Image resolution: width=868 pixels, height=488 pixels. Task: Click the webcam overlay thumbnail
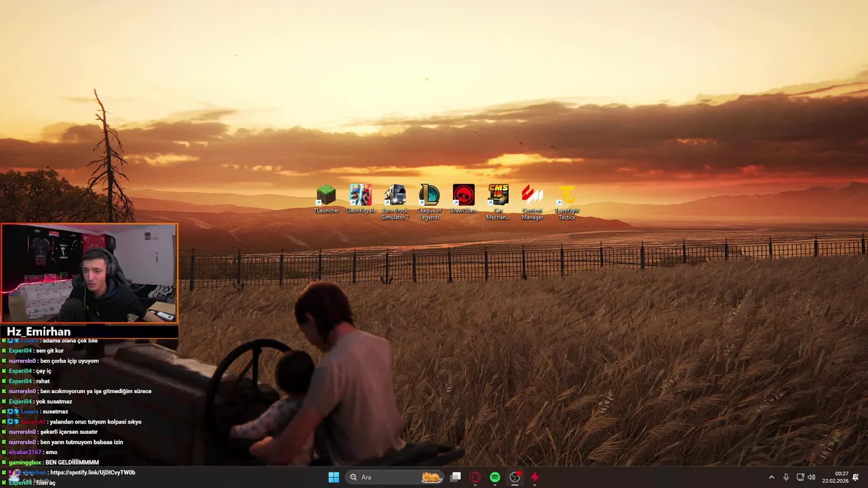90,273
